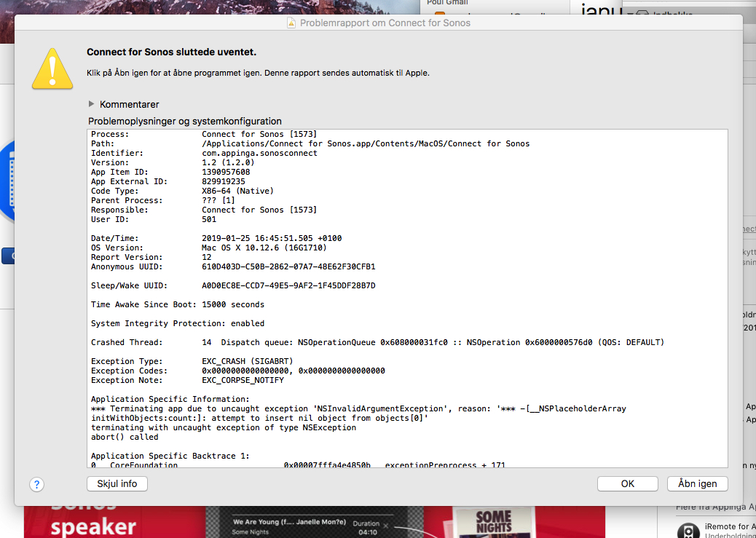
Task: Click OS Version Mac OS X 10.12.6
Action: coord(209,248)
